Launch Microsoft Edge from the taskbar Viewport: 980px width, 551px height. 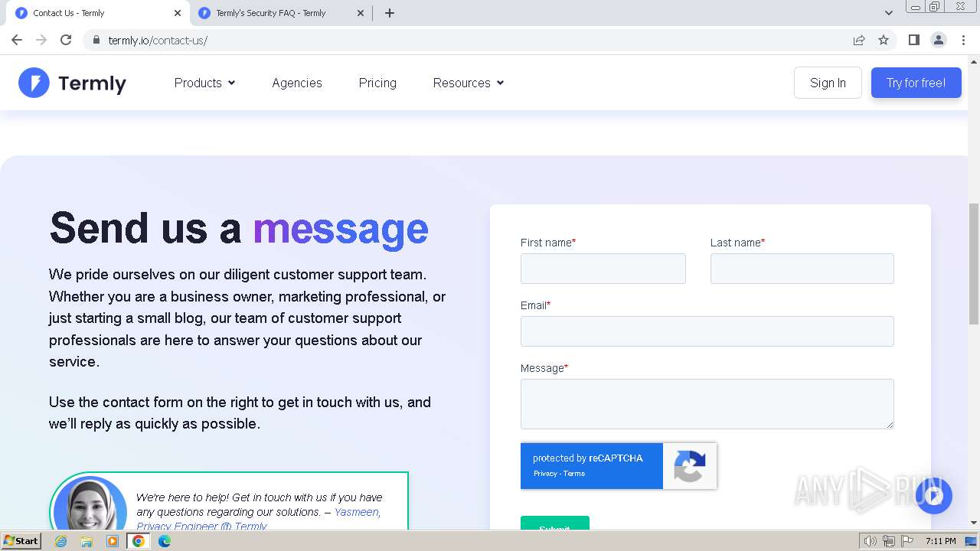(x=165, y=541)
